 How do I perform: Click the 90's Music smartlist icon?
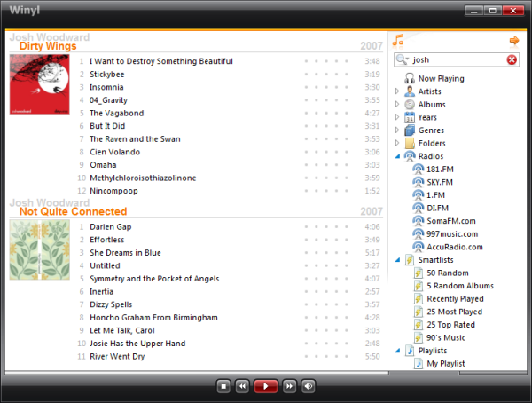[x=419, y=338]
